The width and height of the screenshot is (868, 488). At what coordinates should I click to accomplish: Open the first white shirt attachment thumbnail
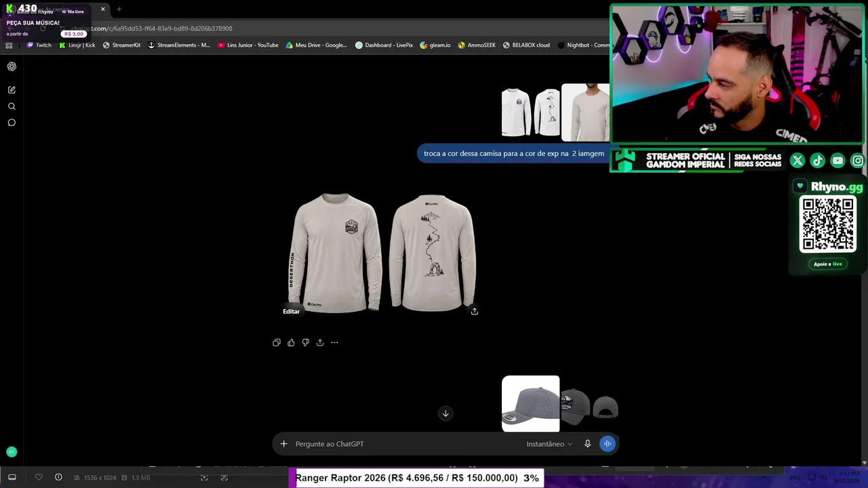(516, 112)
